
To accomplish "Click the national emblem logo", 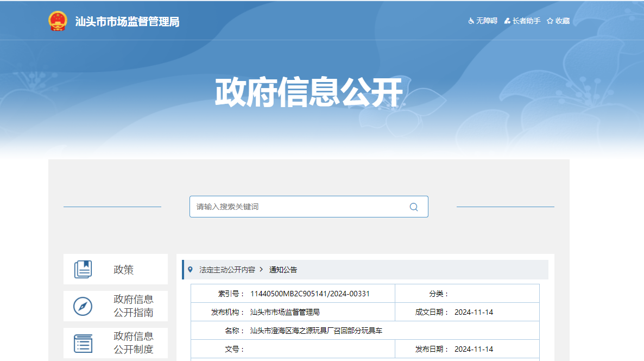I will click(58, 21).
